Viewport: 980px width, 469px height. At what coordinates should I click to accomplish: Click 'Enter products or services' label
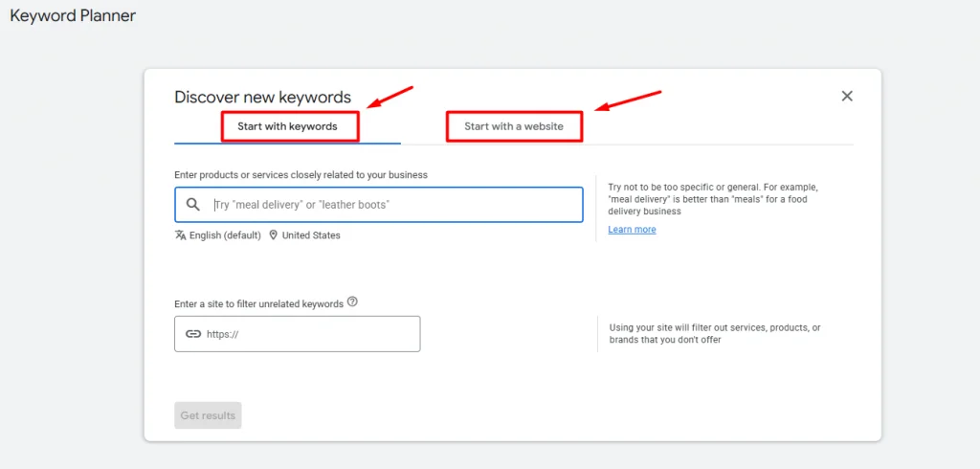pyautogui.click(x=301, y=175)
